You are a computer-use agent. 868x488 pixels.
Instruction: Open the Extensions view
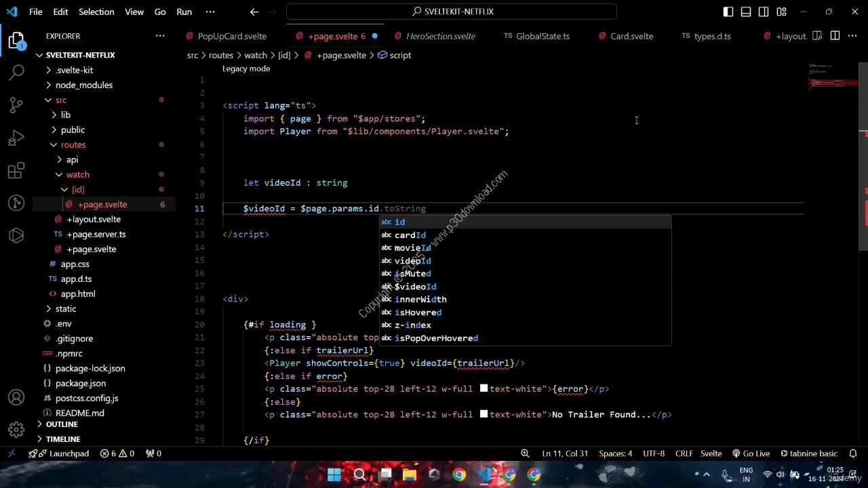(x=16, y=170)
